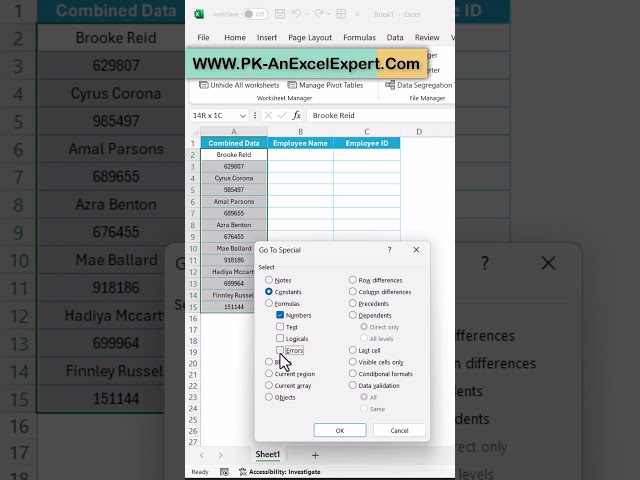The height and width of the screenshot is (480, 640).
Task: Click the Select All corner triangle
Action: pyautogui.click(x=195, y=132)
